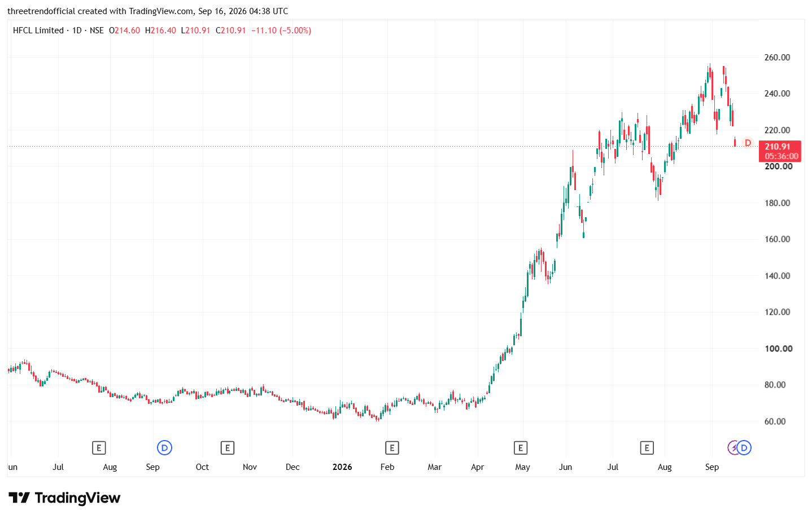Click the Mar label on time axis
The image size is (812, 519).
(435, 467)
